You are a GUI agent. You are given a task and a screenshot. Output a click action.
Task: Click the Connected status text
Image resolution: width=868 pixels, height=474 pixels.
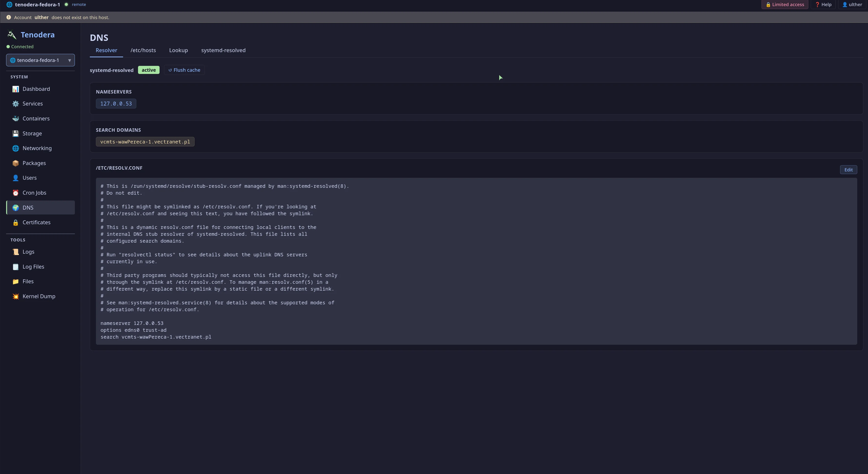coord(22,47)
